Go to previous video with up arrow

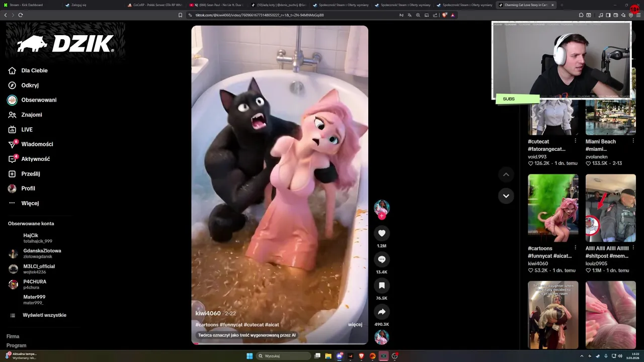506,174
